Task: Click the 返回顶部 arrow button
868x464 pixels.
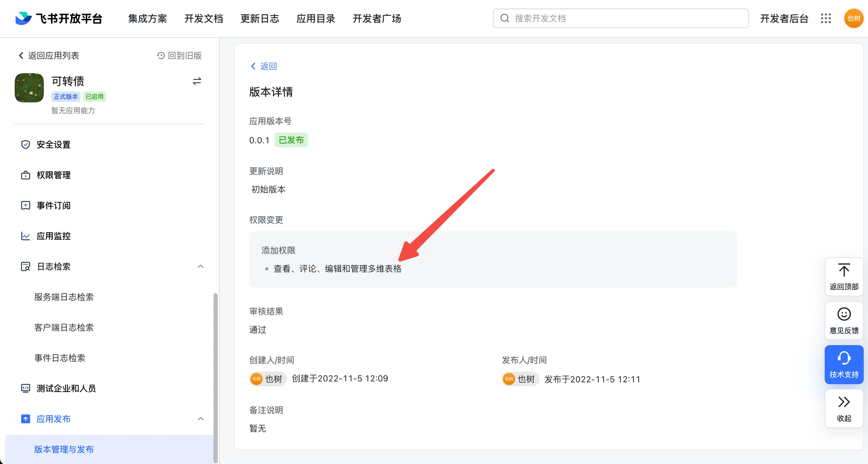Action: coord(844,277)
